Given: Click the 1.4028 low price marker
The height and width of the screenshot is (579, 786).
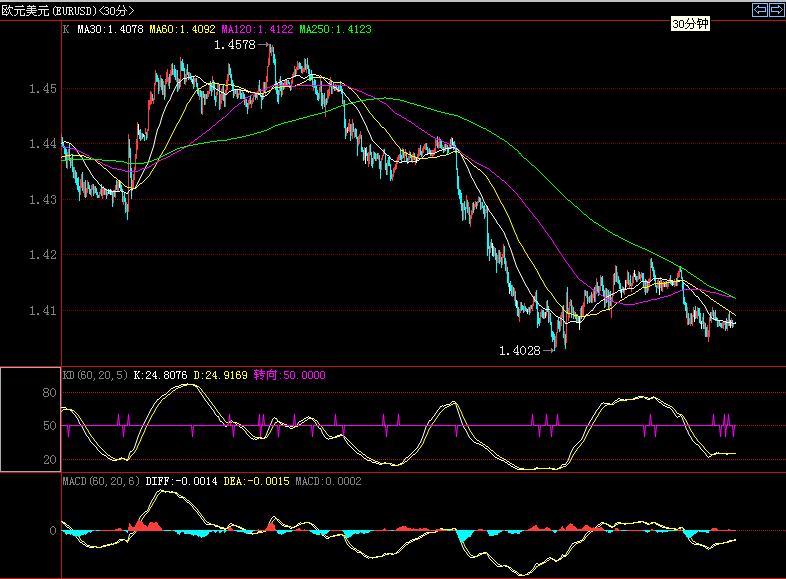Looking at the screenshot, I should pyautogui.click(x=519, y=351).
